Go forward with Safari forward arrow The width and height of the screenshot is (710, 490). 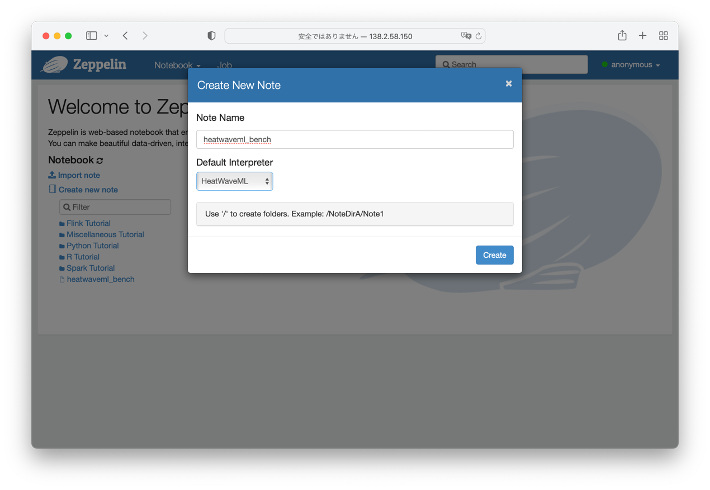point(145,36)
